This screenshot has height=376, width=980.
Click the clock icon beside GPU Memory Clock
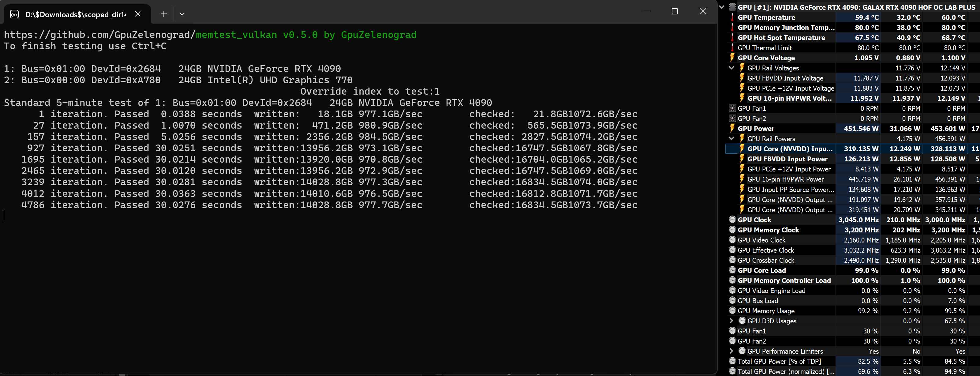pyautogui.click(x=732, y=229)
